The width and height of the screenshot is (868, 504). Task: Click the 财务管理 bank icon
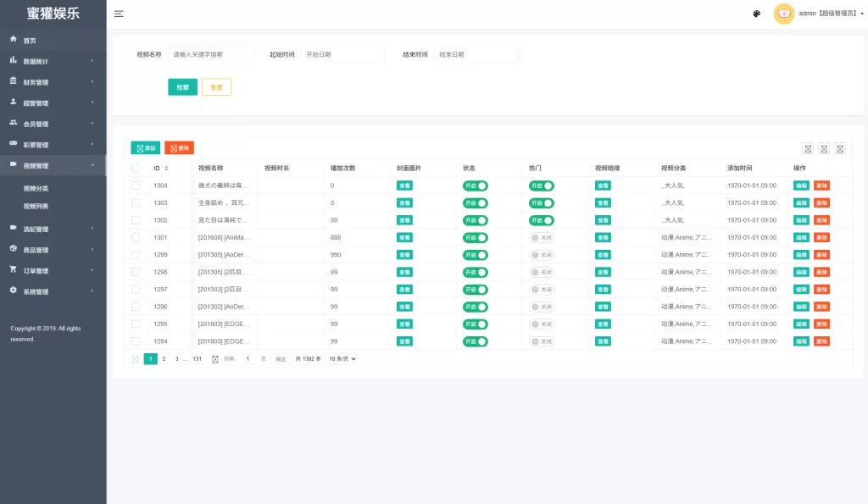click(14, 81)
